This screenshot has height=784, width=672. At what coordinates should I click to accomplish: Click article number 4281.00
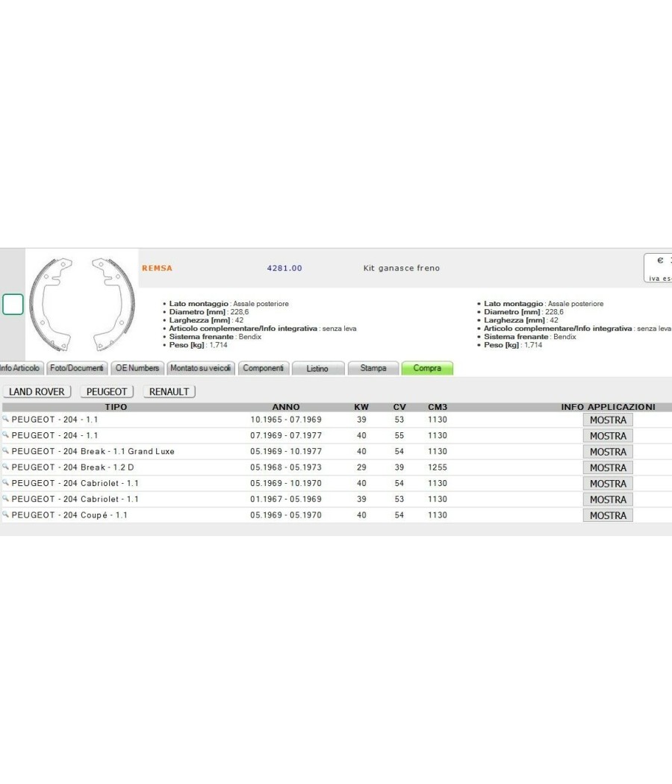click(x=284, y=268)
